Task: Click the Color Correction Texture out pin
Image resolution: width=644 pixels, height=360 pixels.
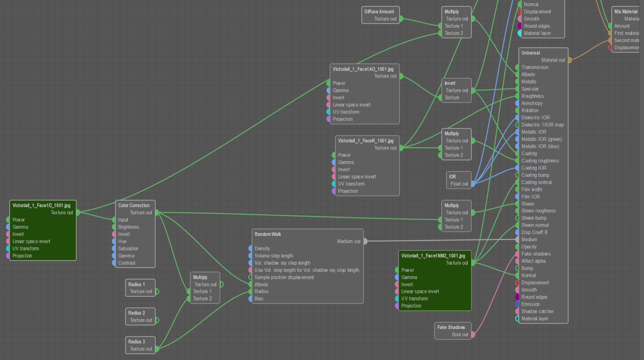Action: (x=157, y=212)
